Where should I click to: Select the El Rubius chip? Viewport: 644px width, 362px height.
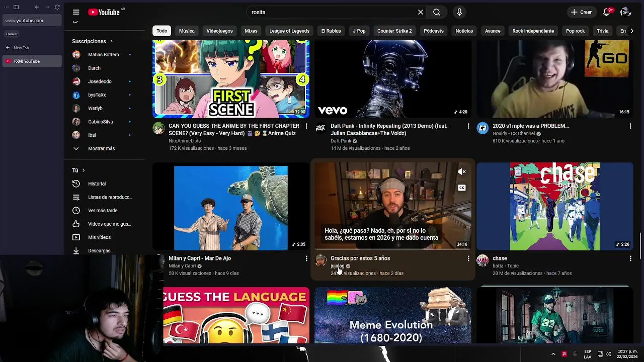pos(331,31)
